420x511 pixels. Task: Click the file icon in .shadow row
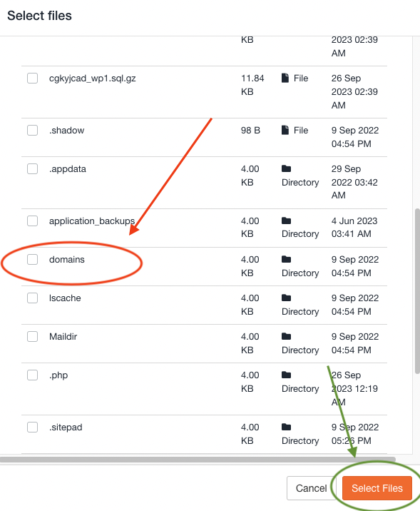(285, 130)
